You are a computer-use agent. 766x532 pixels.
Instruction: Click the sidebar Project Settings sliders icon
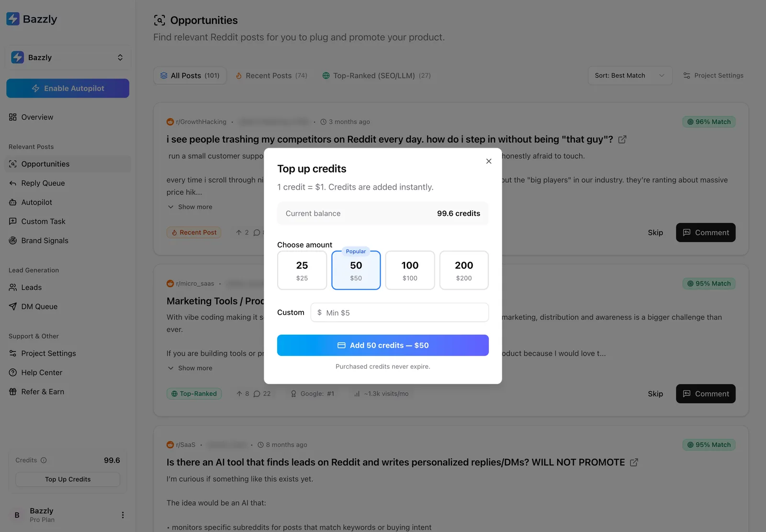tap(13, 354)
